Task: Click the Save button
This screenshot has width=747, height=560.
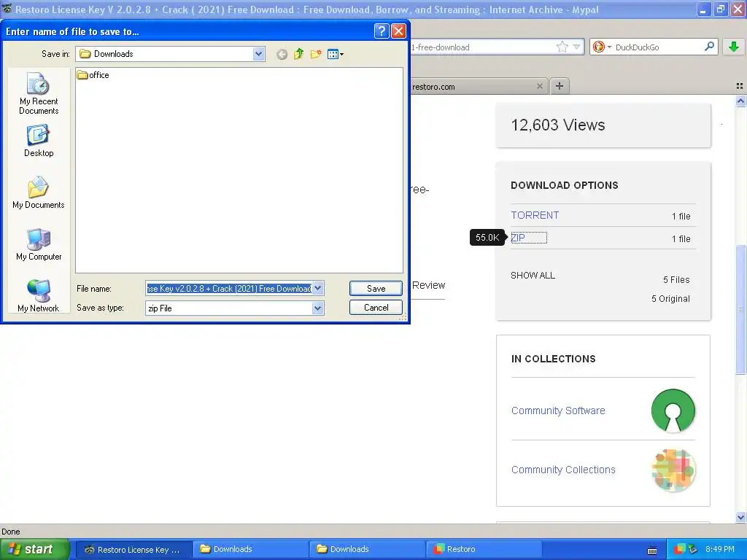Action: tap(376, 289)
